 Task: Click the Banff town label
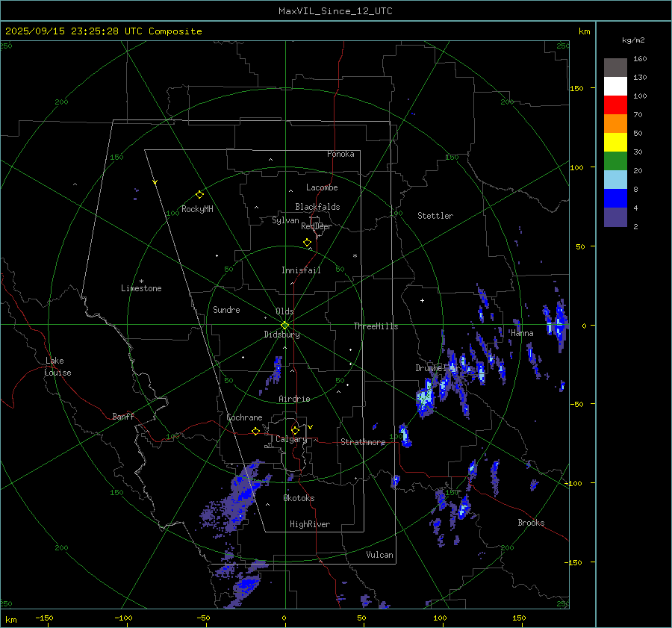point(123,416)
